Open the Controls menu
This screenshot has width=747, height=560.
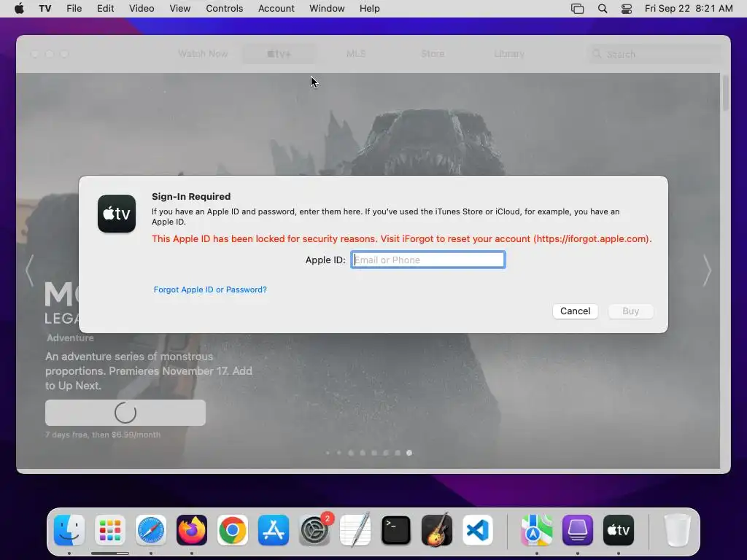tap(225, 9)
